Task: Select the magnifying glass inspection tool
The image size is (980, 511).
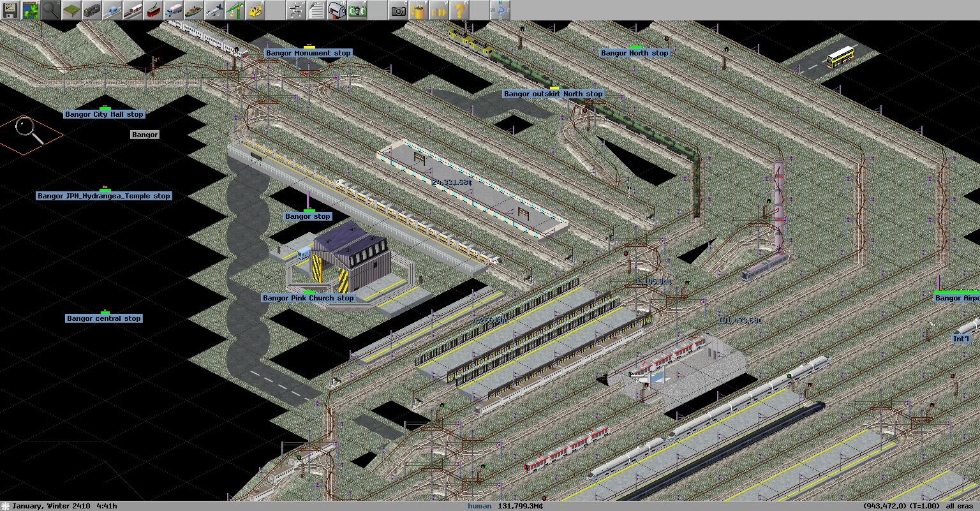Action: pyautogui.click(x=51, y=10)
